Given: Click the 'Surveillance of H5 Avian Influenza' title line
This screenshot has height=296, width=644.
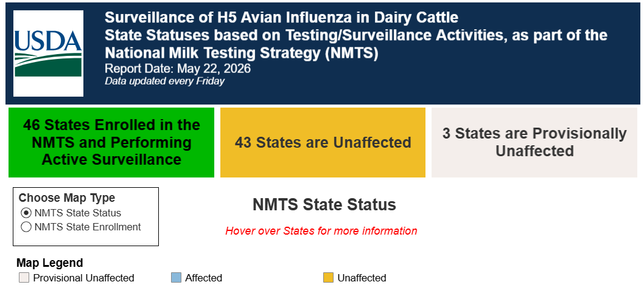Looking at the screenshot, I should 281,18.
